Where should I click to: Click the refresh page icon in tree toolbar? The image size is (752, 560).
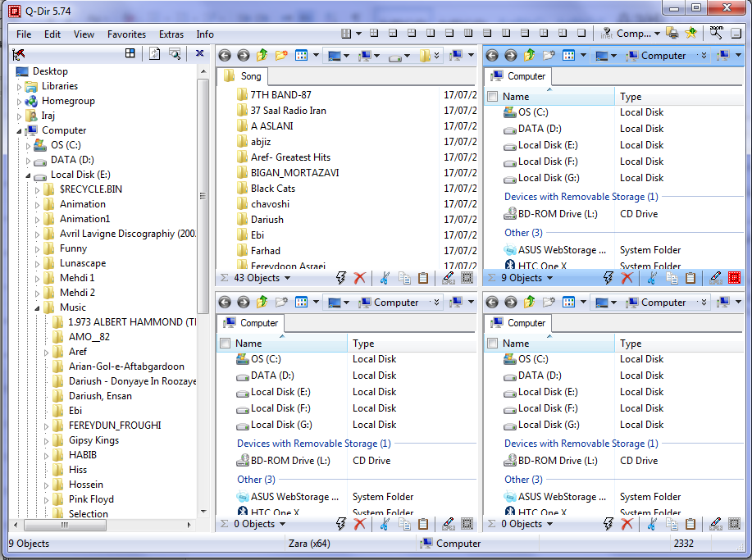point(154,53)
